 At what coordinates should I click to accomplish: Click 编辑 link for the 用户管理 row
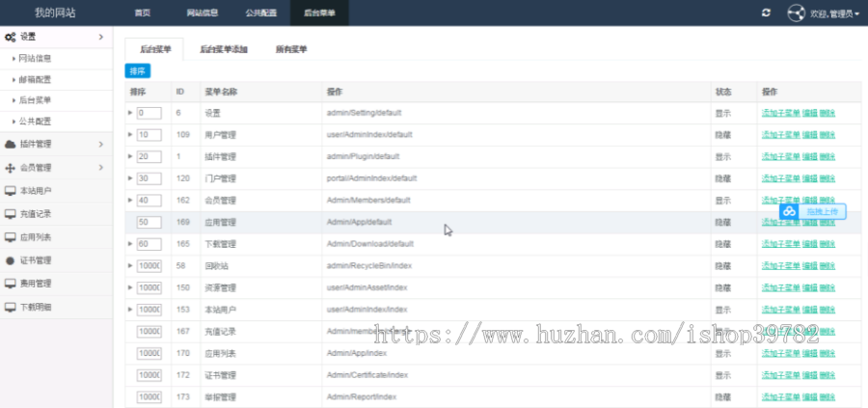pyautogui.click(x=809, y=135)
